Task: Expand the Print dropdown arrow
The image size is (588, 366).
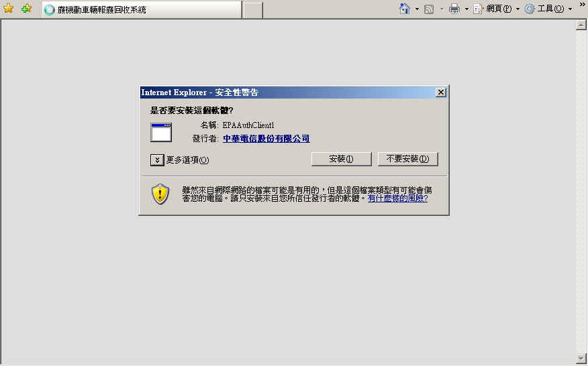Action: pyautogui.click(x=467, y=9)
